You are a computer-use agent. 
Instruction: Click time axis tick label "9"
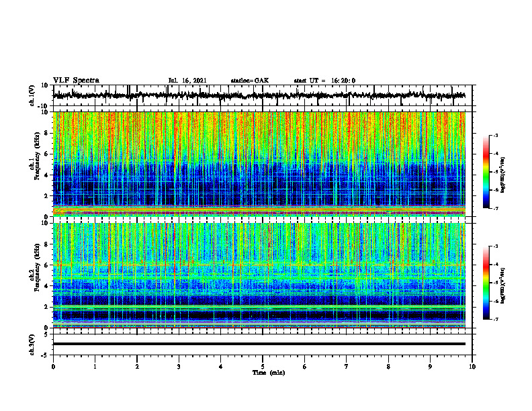pyautogui.click(x=430, y=367)
